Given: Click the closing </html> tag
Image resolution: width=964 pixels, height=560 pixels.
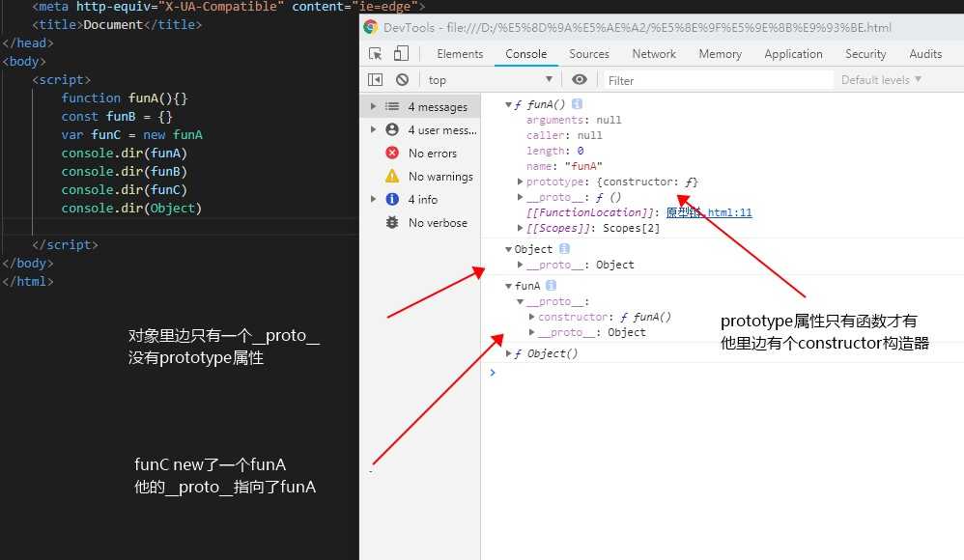Looking at the screenshot, I should 28,282.
